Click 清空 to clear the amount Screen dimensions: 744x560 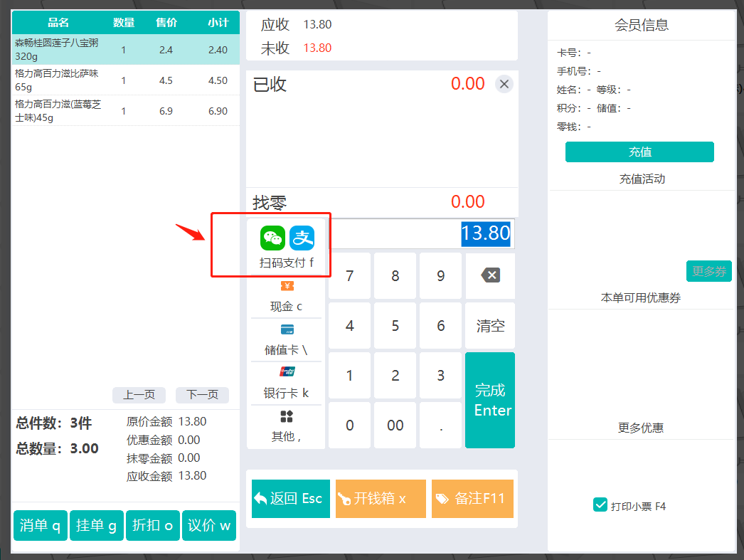pos(490,326)
